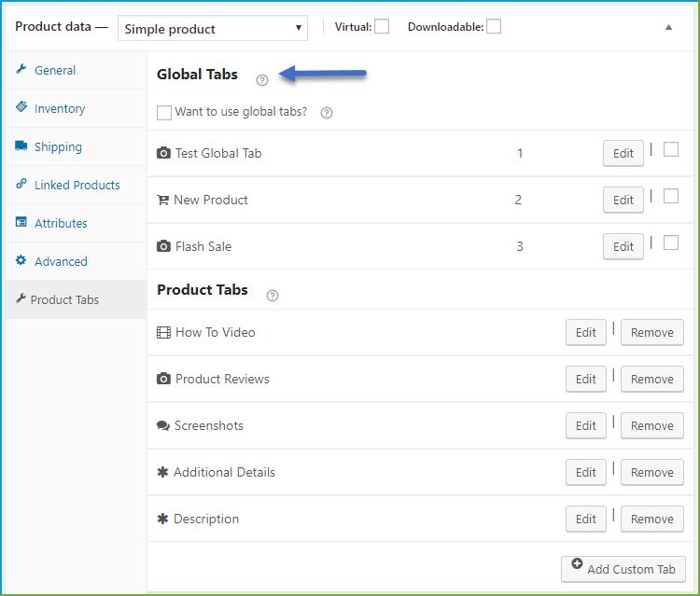Click the General wrench icon
Screen dimensions: 700x596
[x=21, y=69]
